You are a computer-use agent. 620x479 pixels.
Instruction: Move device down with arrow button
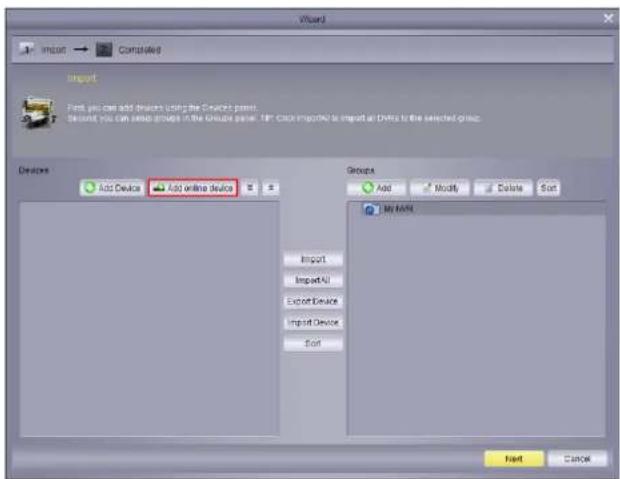point(250,188)
